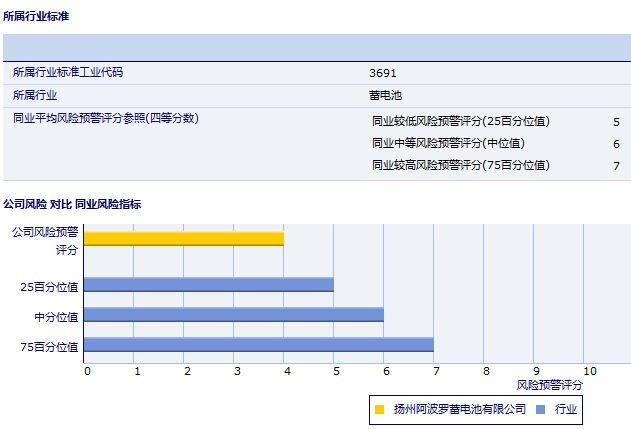This screenshot has height=429, width=631.
Task: Click the 中分位值 y-axis label
Action: click(x=56, y=316)
